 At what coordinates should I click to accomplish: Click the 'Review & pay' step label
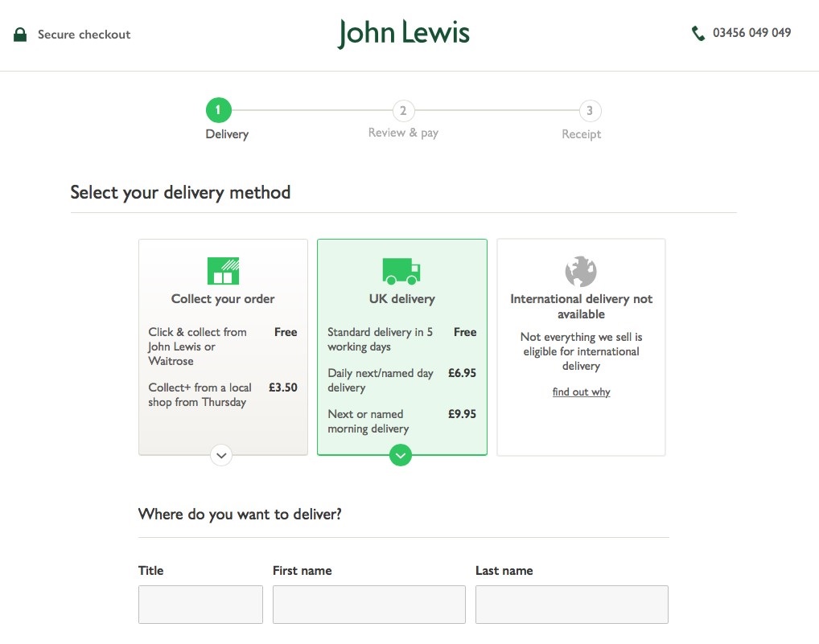pyautogui.click(x=403, y=133)
